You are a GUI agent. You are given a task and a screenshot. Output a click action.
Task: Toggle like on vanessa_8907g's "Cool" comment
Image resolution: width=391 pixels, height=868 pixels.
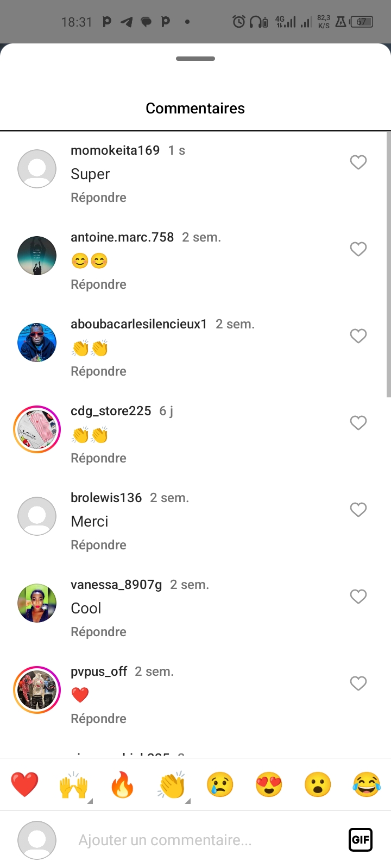point(358,597)
